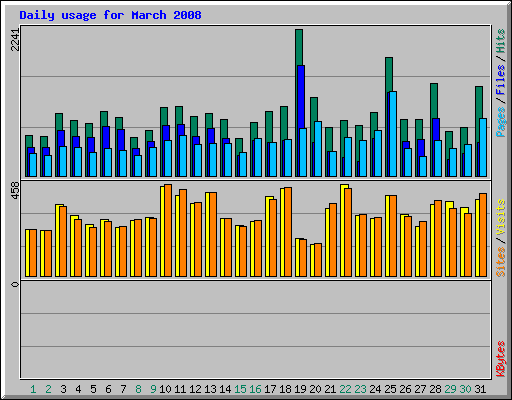Click the orange sites bar for day 20
512x400 pixels.
318,260
